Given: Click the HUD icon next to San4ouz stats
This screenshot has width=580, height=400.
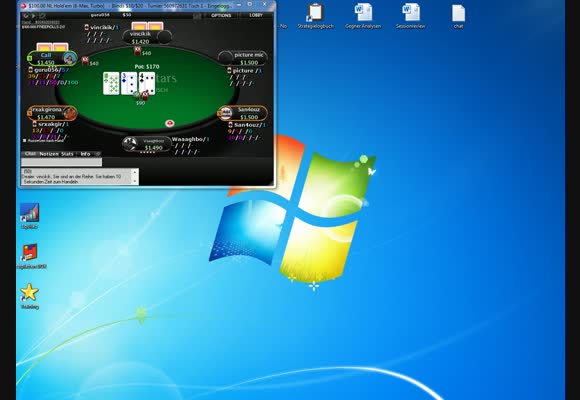Looking at the screenshot, I should click(x=230, y=125).
